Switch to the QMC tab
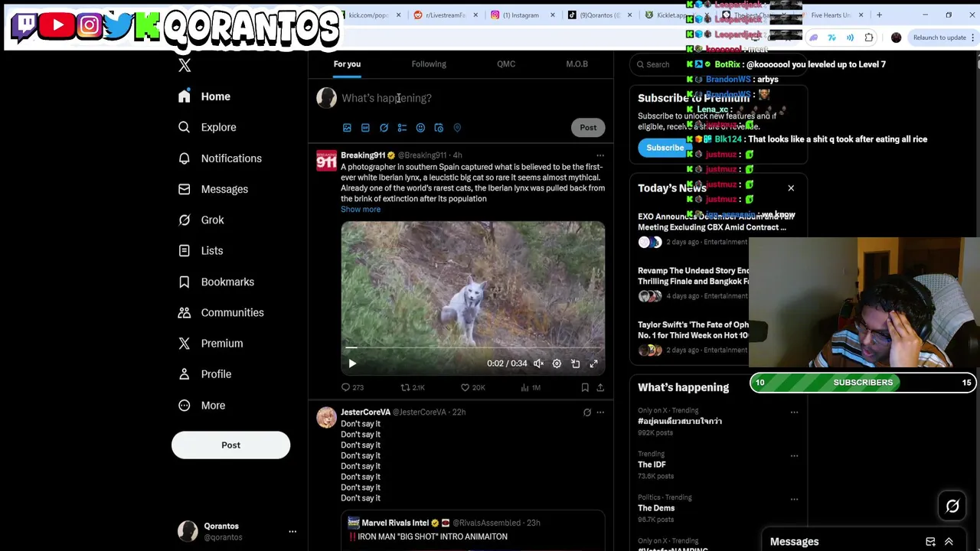The width and height of the screenshot is (980, 551). pyautogui.click(x=506, y=64)
